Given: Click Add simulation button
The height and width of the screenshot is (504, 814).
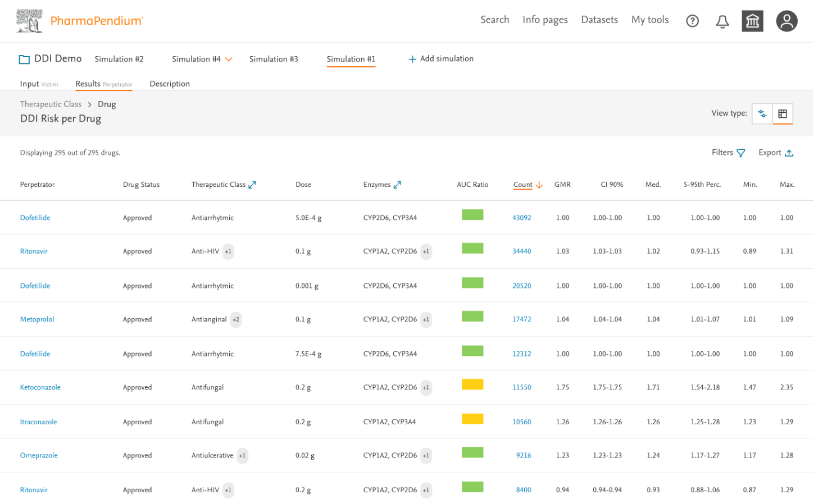Looking at the screenshot, I should pos(440,59).
